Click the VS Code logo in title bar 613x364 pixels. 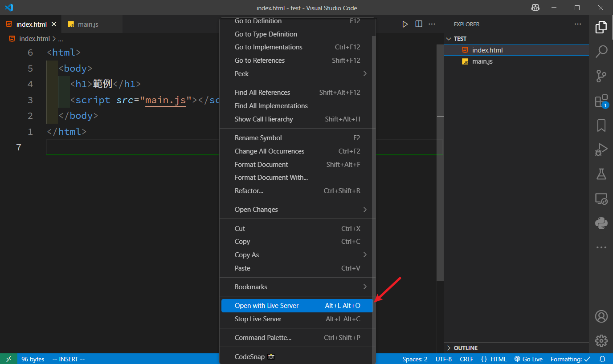[9, 8]
